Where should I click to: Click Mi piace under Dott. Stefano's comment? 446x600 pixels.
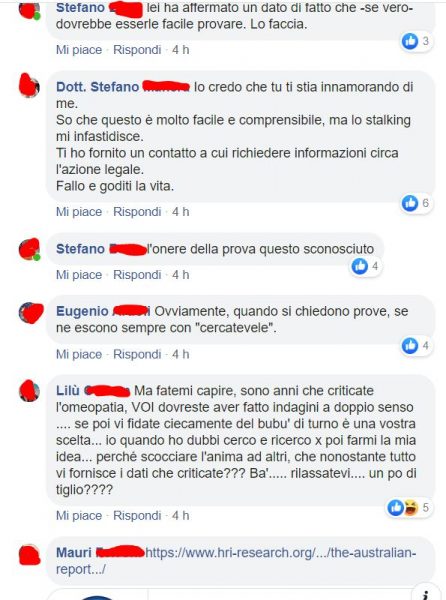(79, 212)
